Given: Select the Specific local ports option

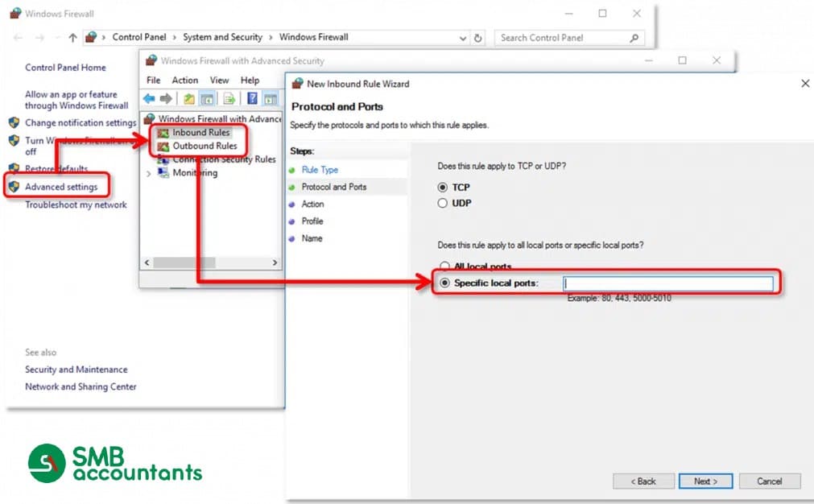Looking at the screenshot, I should (445, 283).
